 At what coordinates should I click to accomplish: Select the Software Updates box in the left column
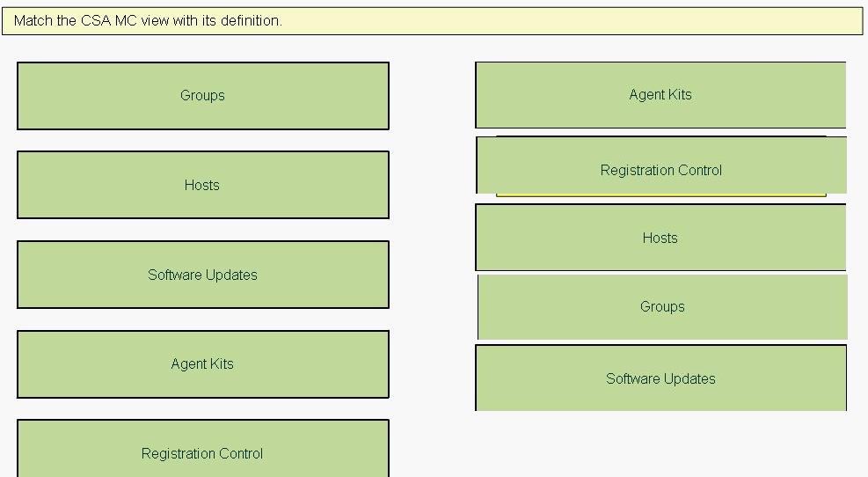click(203, 275)
